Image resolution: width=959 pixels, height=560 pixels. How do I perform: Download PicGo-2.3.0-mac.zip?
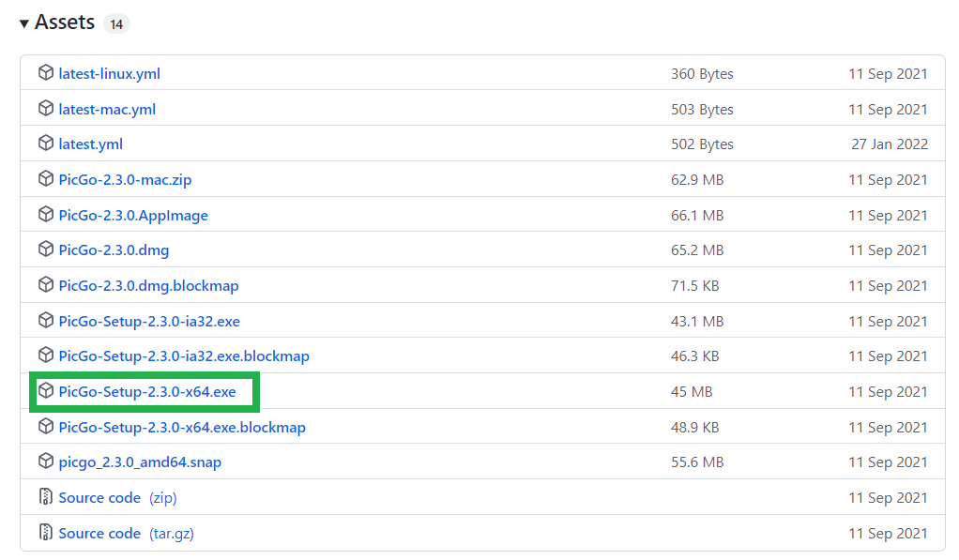(126, 180)
